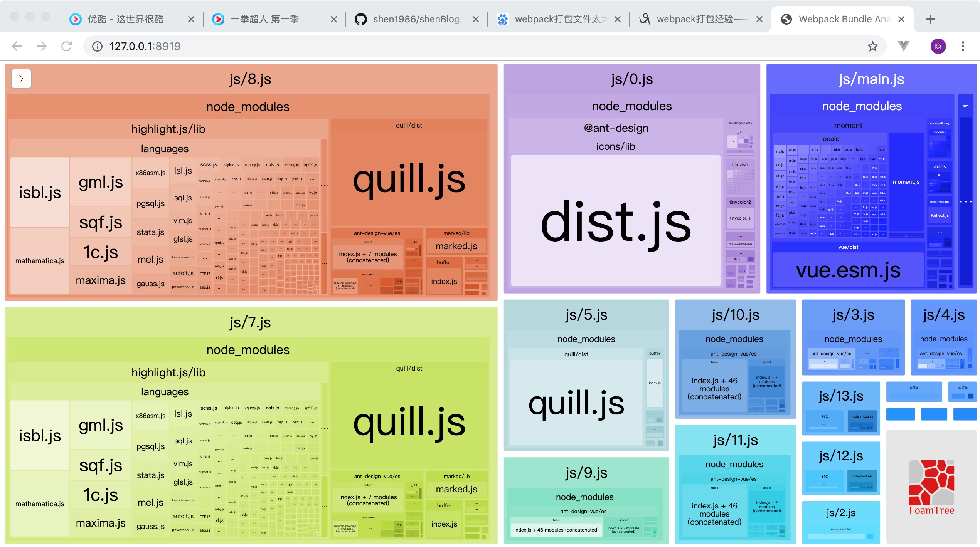This screenshot has width=980, height=547.
Task: Click gml.js module in js/8.js
Action: (101, 182)
